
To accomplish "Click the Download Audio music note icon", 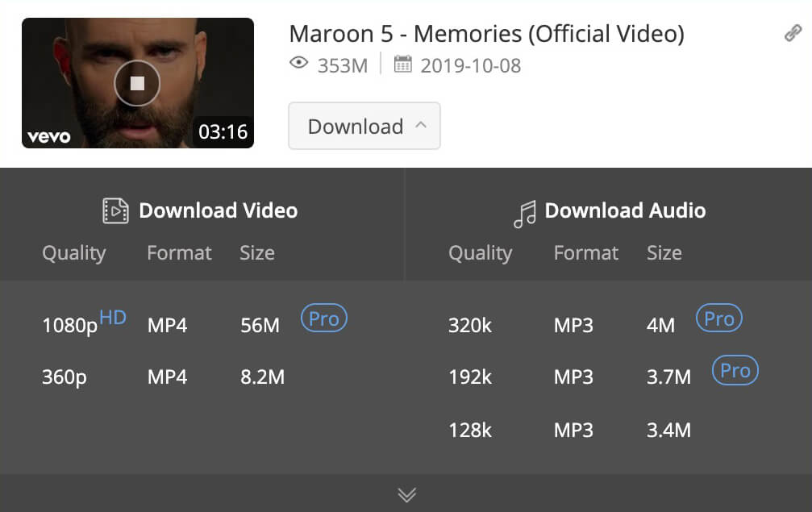I will tap(524, 214).
